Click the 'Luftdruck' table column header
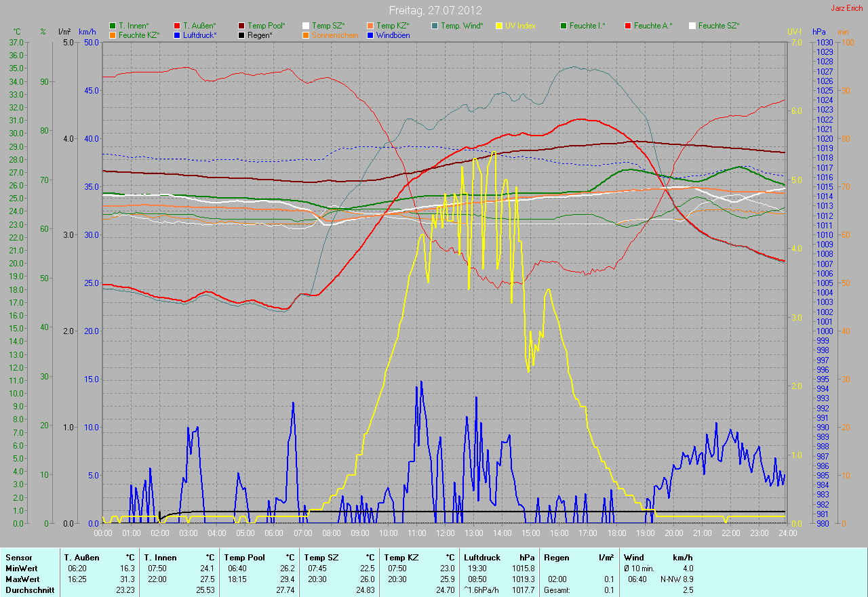Image resolution: width=868 pixels, height=597 pixels. [482, 558]
